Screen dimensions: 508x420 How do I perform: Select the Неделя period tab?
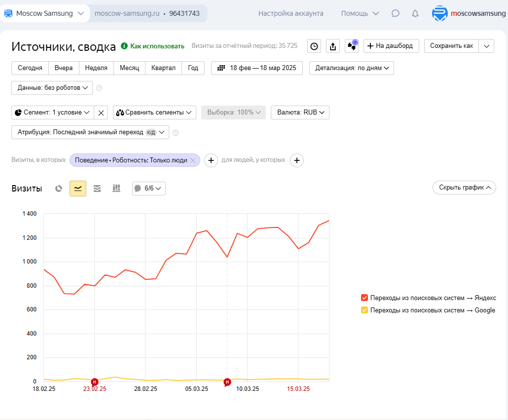click(x=96, y=68)
